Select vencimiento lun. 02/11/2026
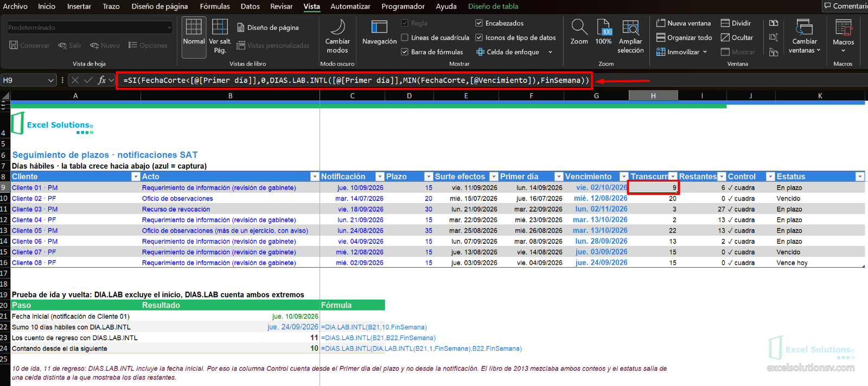Screen dimensions: 868x386 596,209
